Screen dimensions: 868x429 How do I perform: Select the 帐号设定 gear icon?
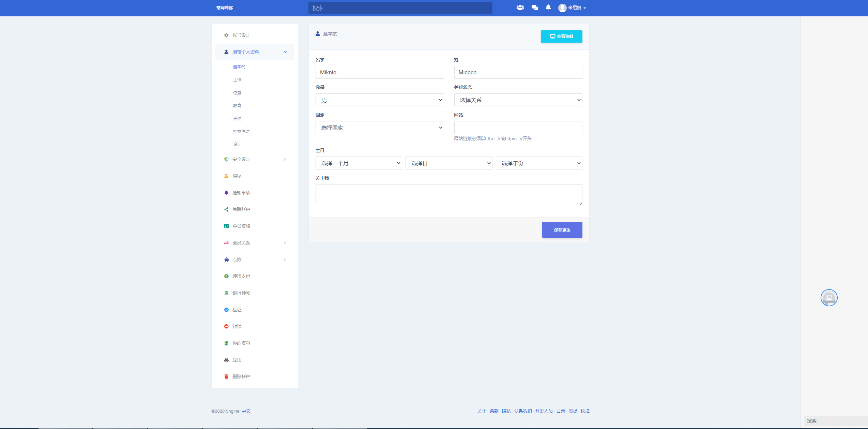(226, 35)
